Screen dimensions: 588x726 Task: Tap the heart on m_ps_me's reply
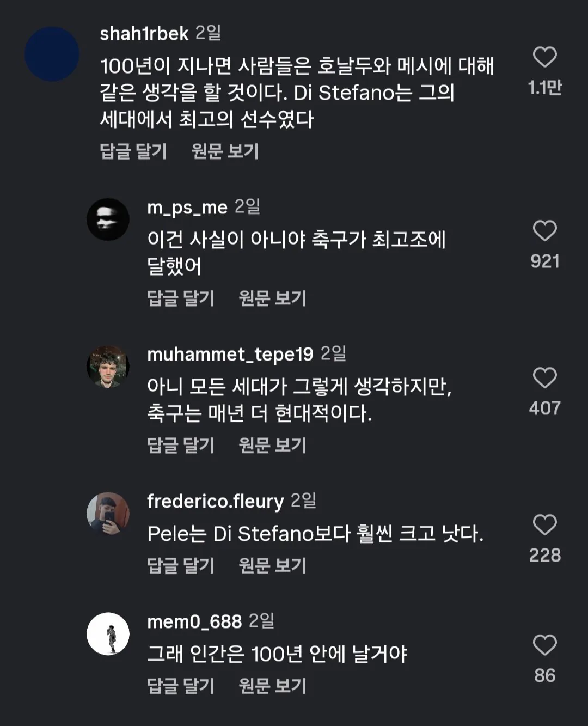point(544,231)
